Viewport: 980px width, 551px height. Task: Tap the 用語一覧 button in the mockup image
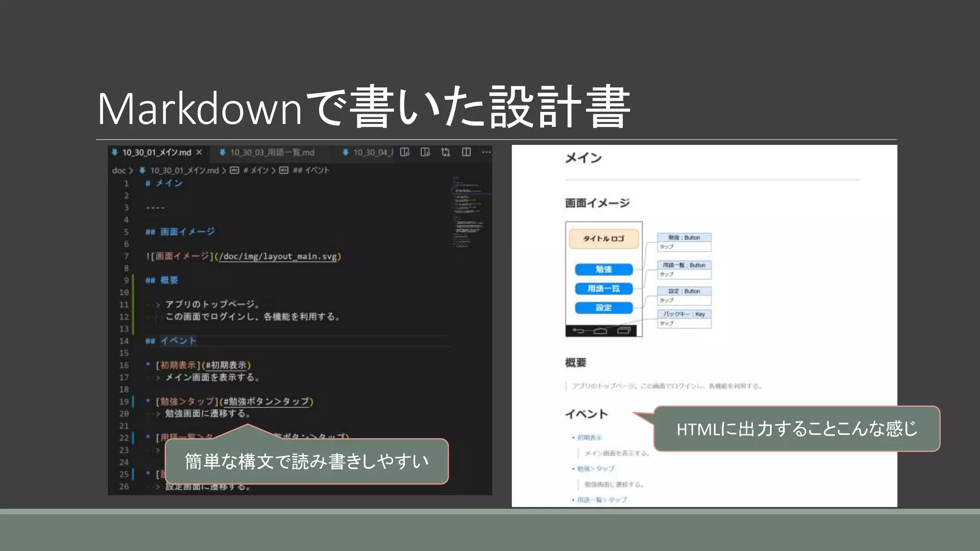(x=603, y=288)
